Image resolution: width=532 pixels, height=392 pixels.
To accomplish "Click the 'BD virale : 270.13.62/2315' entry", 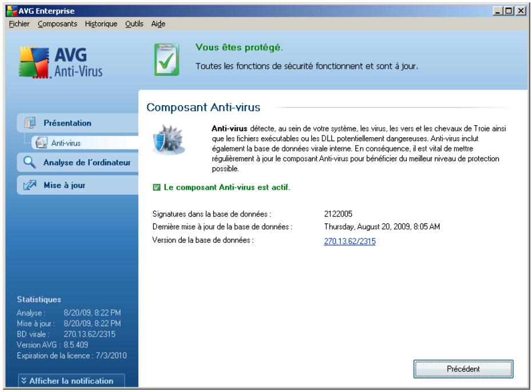I will pos(66,334).
